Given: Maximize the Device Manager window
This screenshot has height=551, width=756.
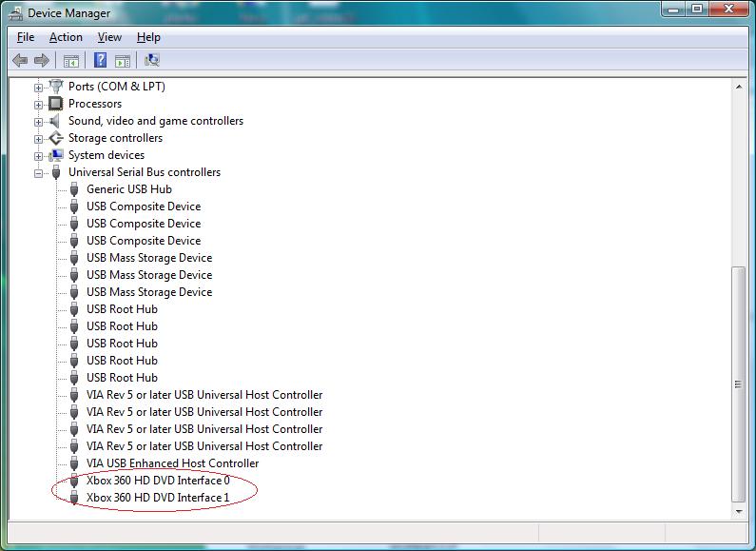Looking at the screenshot, I should (x=697, y=10).
